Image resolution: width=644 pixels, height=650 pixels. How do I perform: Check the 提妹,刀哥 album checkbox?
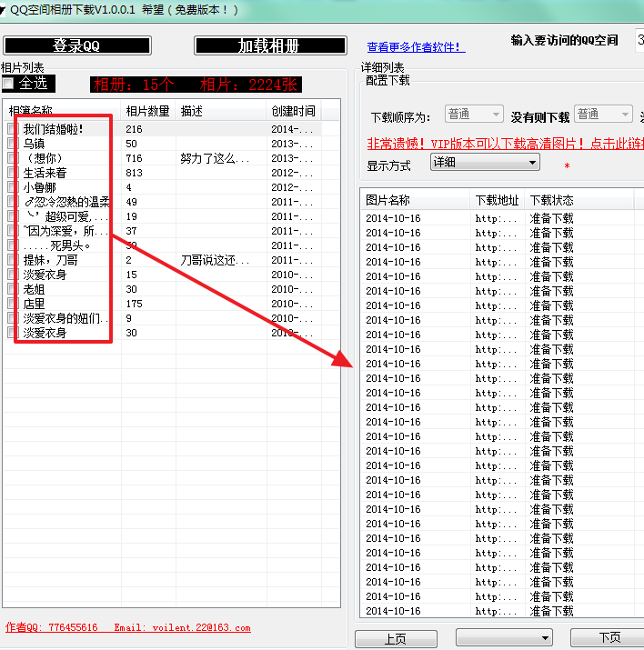13,259
